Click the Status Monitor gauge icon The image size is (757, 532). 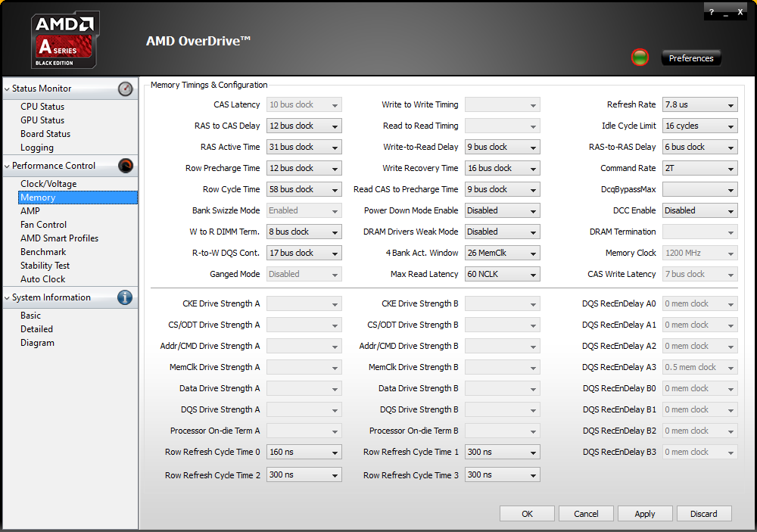point(125,89)
